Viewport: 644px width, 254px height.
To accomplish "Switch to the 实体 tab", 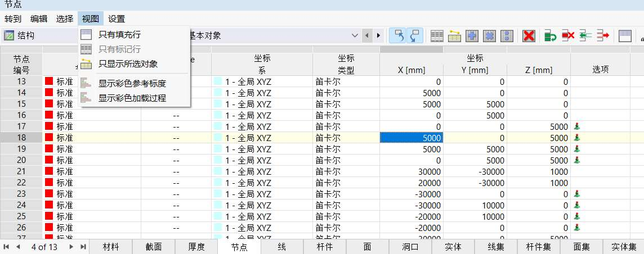I will pyautogui.click(x=453, y=247).
